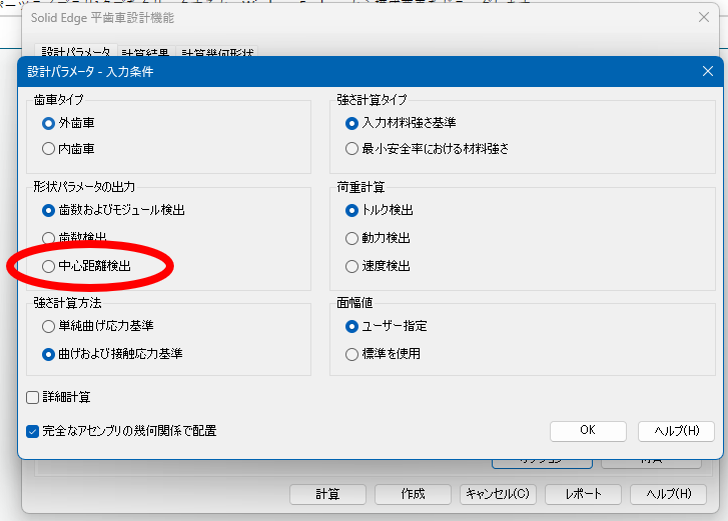Screen dimensions: 728x521
Task: Select the circled 中心距離検出 option
Action: coord(48,267)
